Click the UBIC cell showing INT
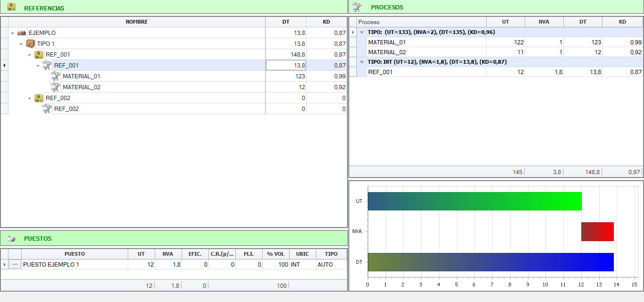The height and width of the screenshot is (302, 644). point(302,265)
